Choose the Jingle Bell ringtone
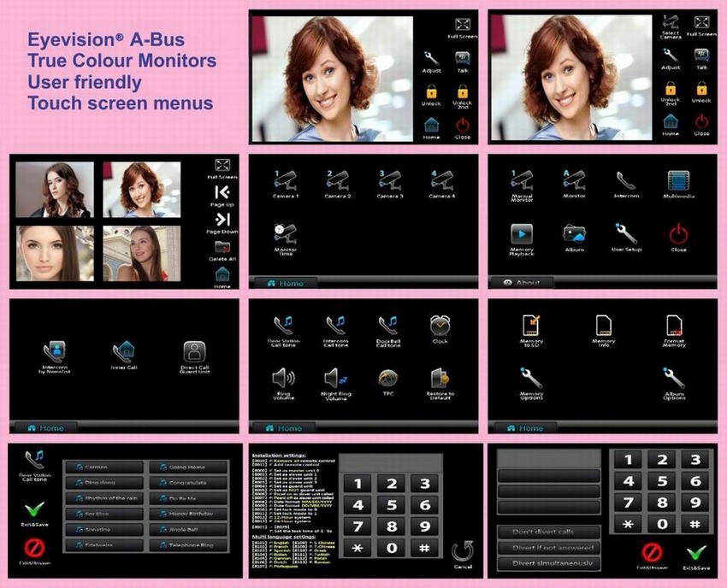Screen dimensions: 727x588 click(x=188, y=529)
